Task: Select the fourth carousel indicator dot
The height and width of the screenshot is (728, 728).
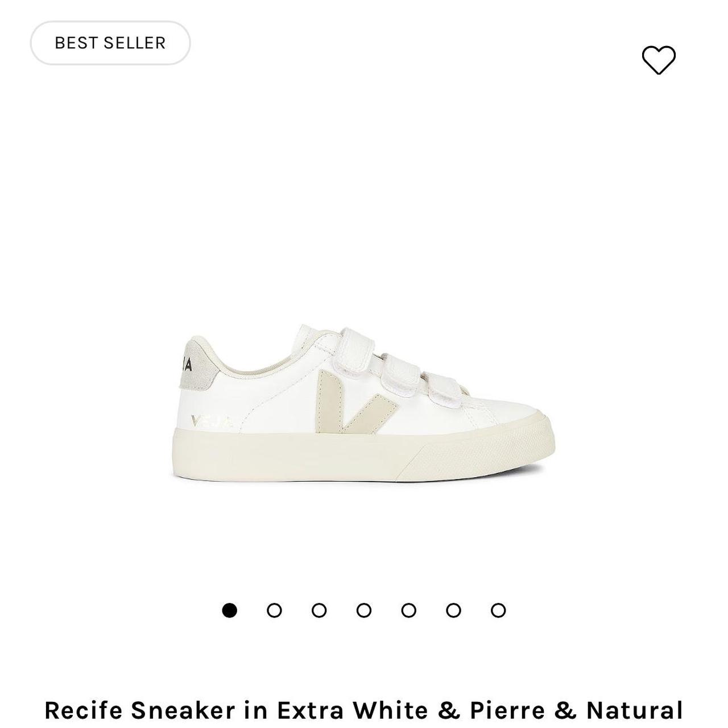Action: (365, 611)
